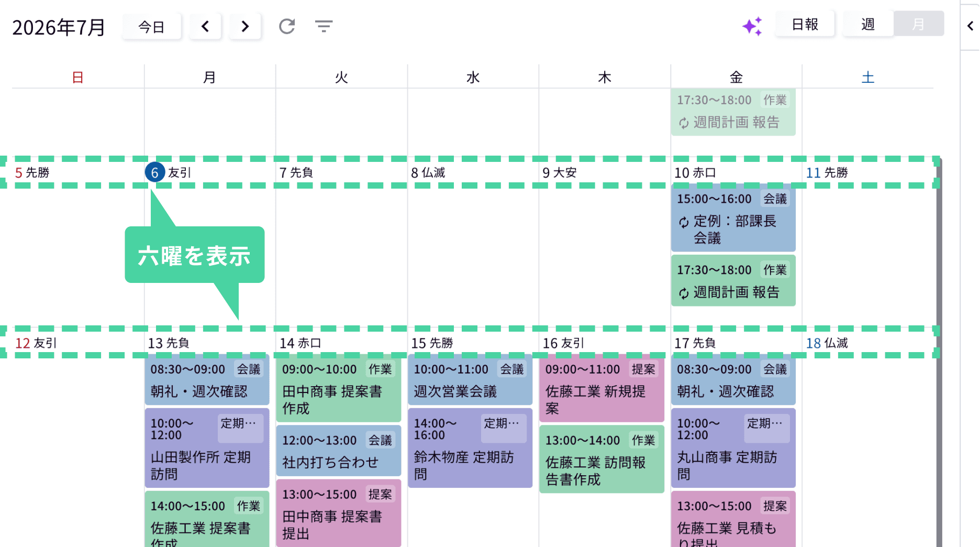Open the date 14 赤口
Image resolution: width=980 pixels, height=547 pixels.
[300, 343]
